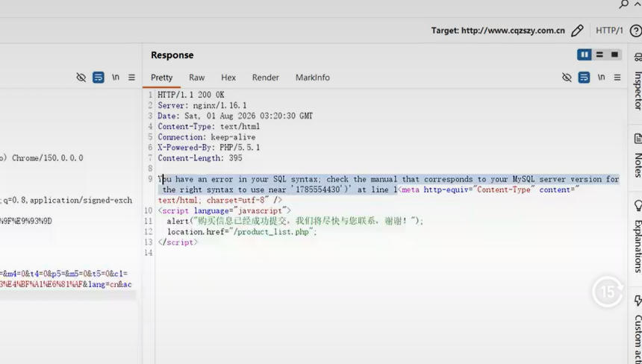
Task: Open the Render response tab
Action: pyautogui.click(x=265, y=78)
